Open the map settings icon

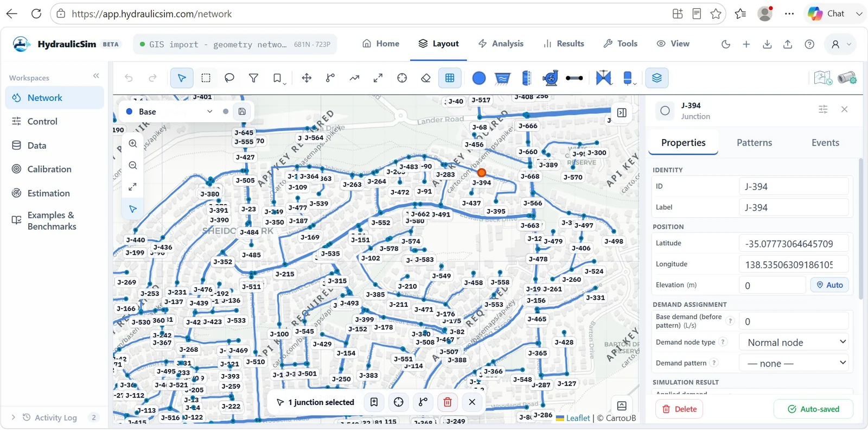coord(823,78)
